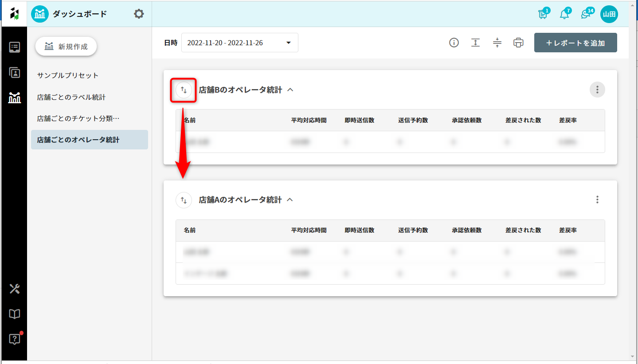Open the date range dropdown
Screen dimensions: 638x364
(x=239, y=43)
